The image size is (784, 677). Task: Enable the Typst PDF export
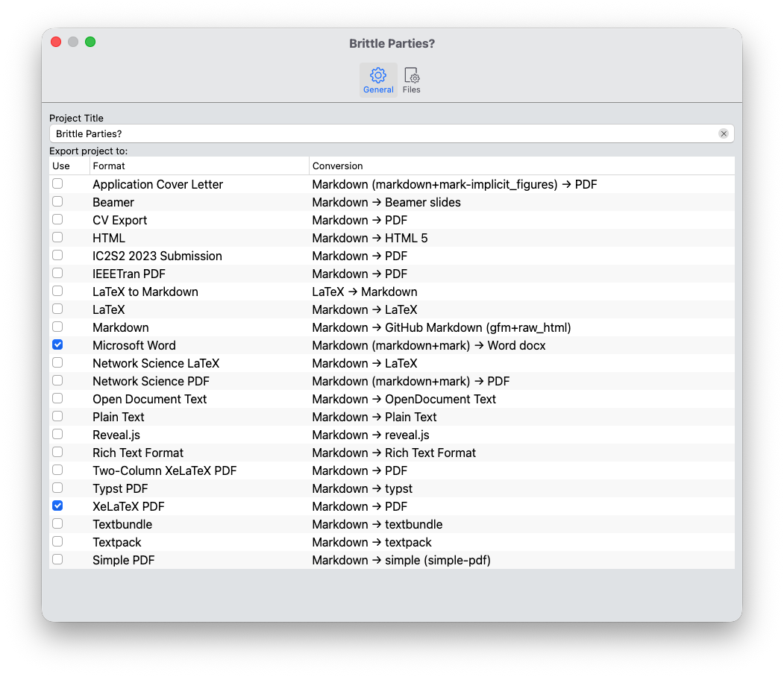point(57,488)
